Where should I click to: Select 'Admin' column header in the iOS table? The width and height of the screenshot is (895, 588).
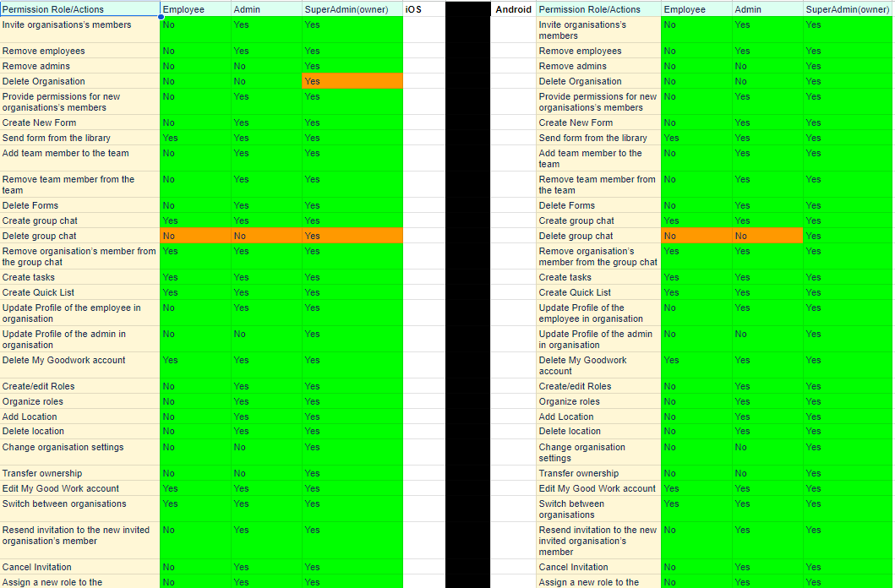266,9
